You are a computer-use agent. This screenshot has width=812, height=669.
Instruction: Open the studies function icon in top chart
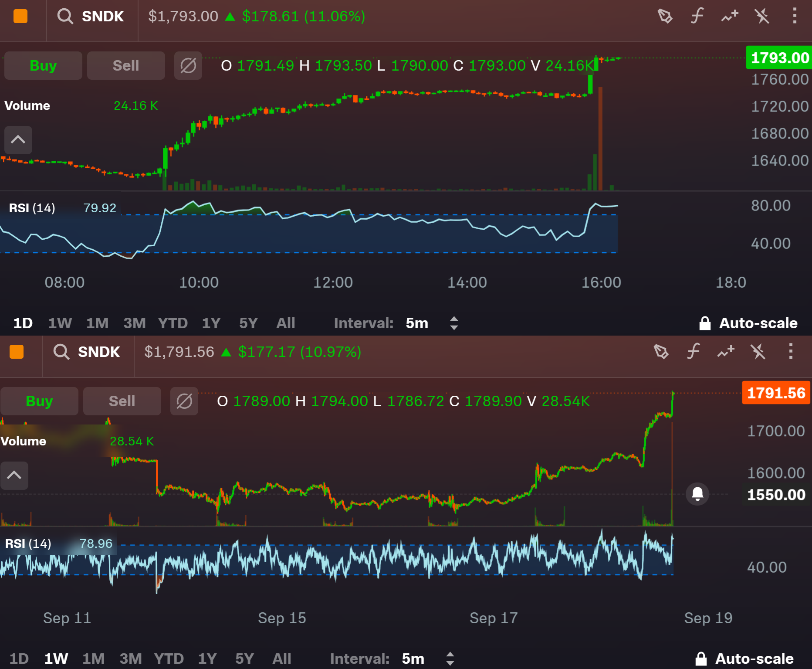point(697,17)
